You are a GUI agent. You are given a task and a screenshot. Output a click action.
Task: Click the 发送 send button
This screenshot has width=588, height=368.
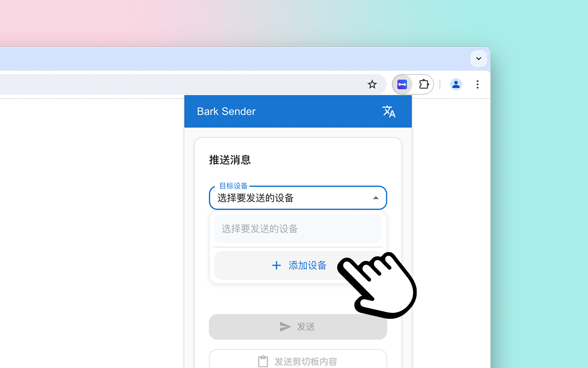point(298,327)
